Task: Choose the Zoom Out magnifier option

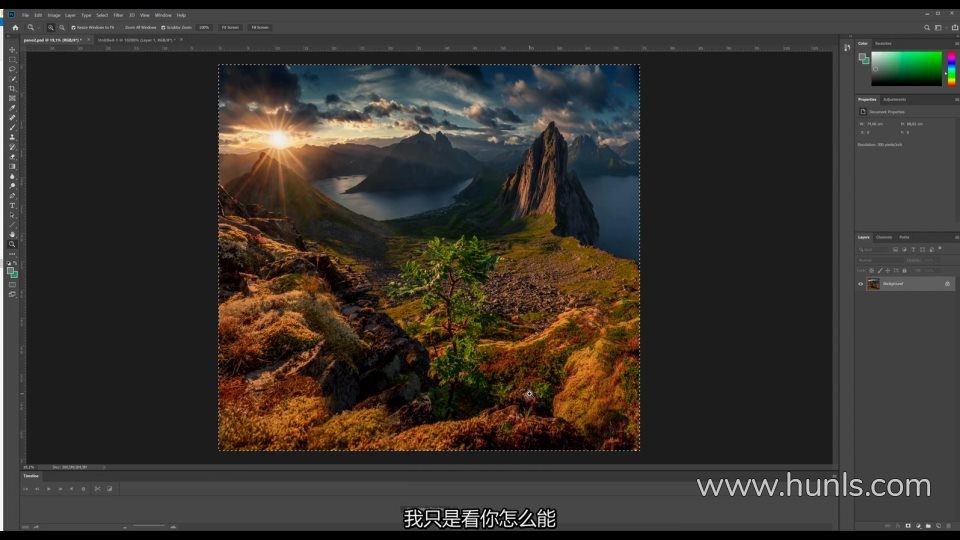Action: (x=62, y=28)
